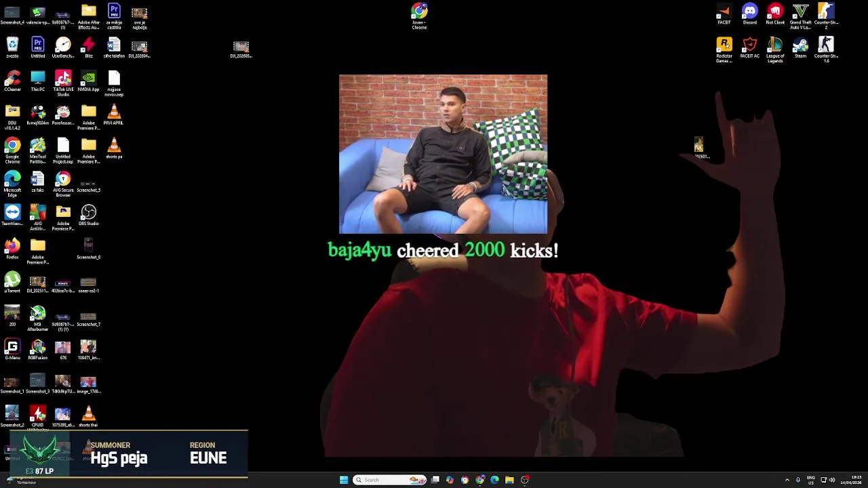Launch the Blitz app shortcut
Screen dimensions: 868x488
click(x=89, y=47)
